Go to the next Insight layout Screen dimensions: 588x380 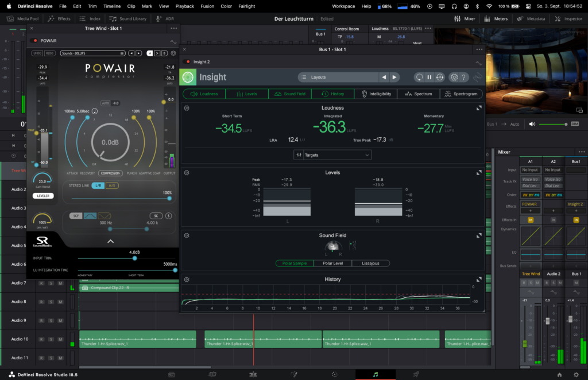click(x=394, y=77)
